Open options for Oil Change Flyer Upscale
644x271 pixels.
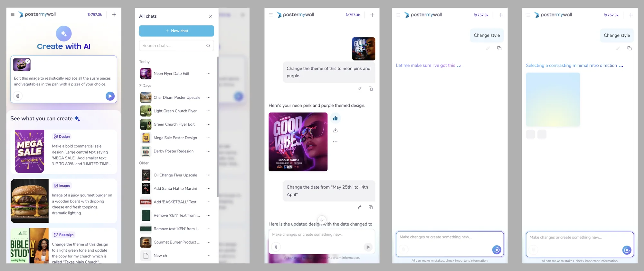(208, 175)
